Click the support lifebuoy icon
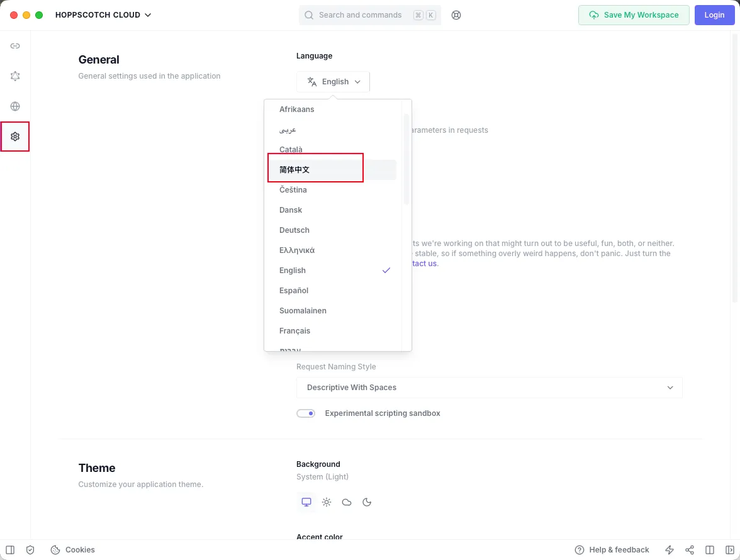Image resolution: width=740 pixels, height=560 pixels. pos(456,15)
